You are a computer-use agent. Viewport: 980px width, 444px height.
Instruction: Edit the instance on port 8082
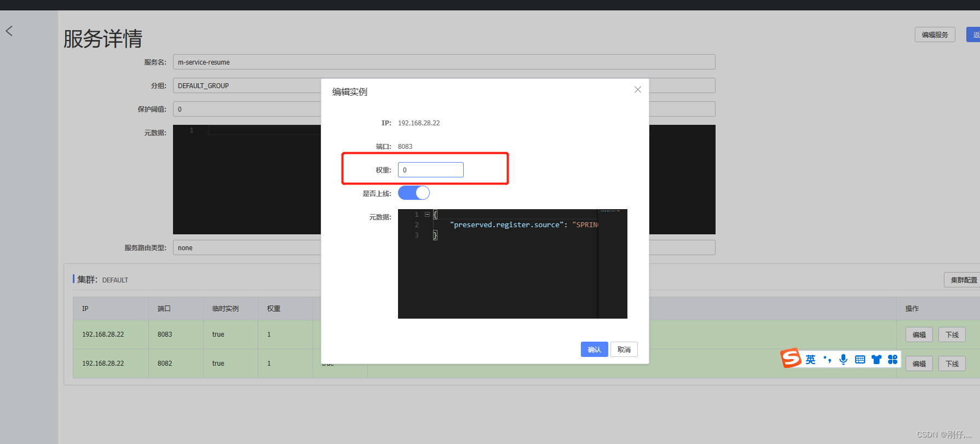pyautogui.click(x=919, y=364)
